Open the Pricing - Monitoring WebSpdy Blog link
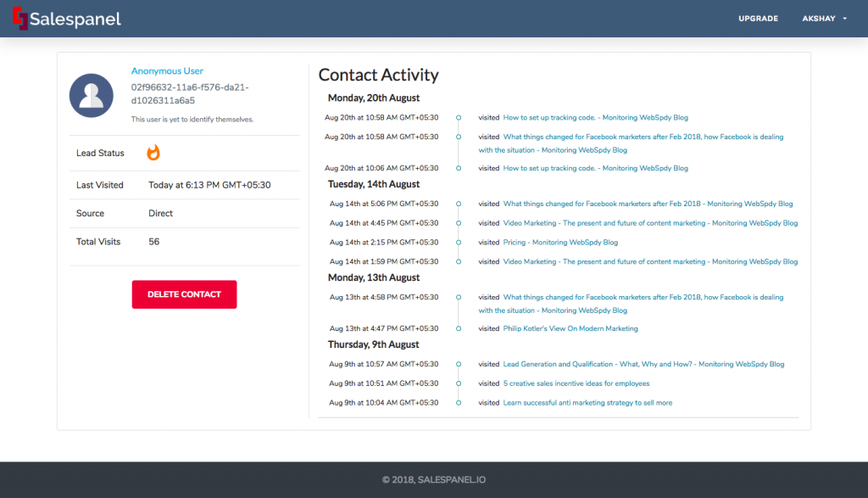868x498 pixels. click(562, 242)
